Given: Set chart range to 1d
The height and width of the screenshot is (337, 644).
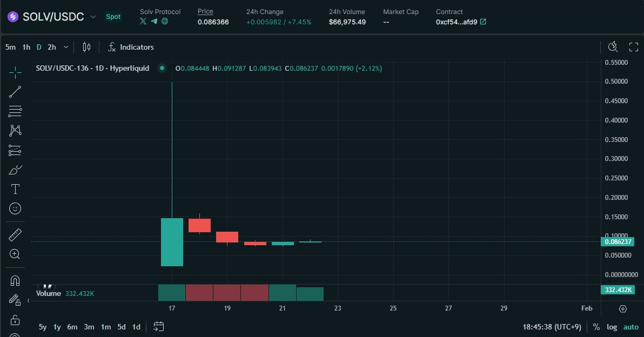Looking at the screenshot, I should (x=136, y=327).
